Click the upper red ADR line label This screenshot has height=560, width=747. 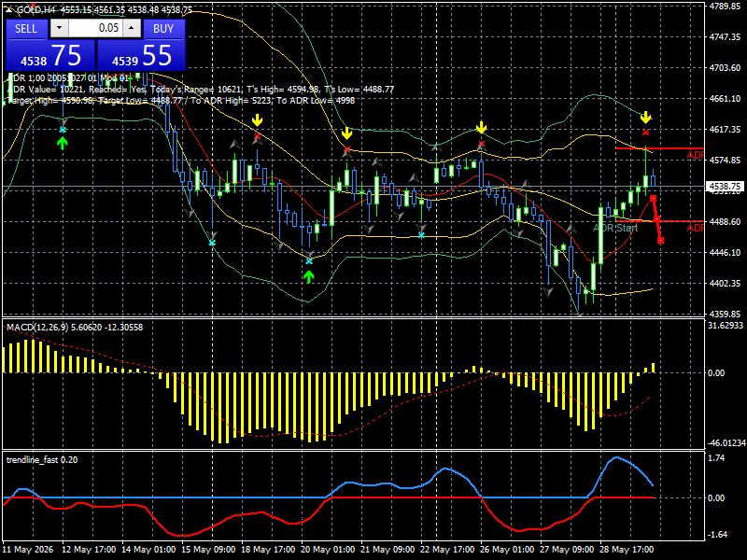(x=695, y=155)
